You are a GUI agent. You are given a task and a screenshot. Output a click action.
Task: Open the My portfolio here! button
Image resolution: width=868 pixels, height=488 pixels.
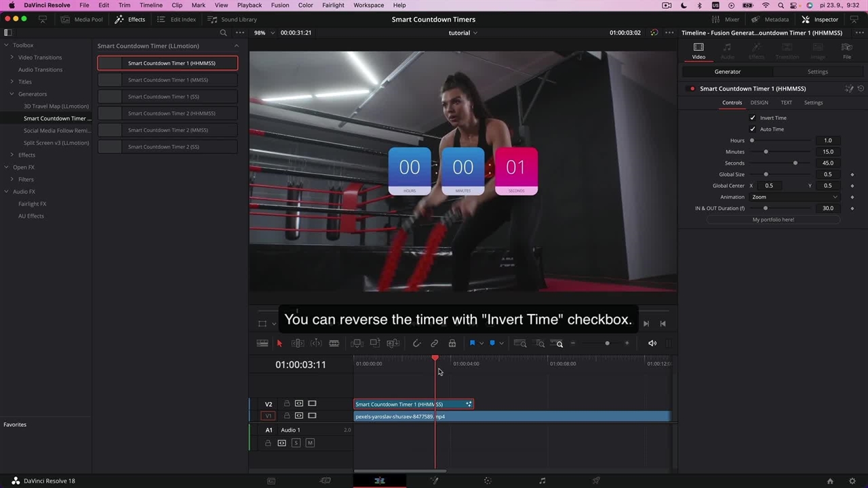tap(773, 220)
